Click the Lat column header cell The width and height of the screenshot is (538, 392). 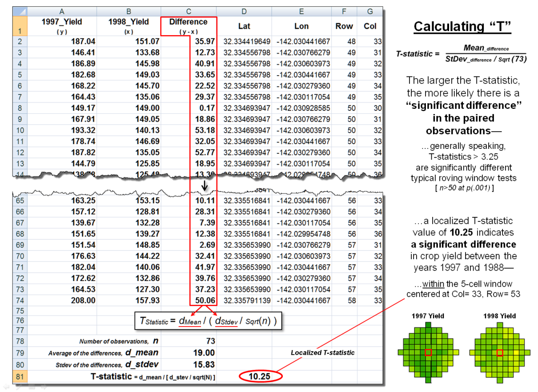tap(244, 26)
